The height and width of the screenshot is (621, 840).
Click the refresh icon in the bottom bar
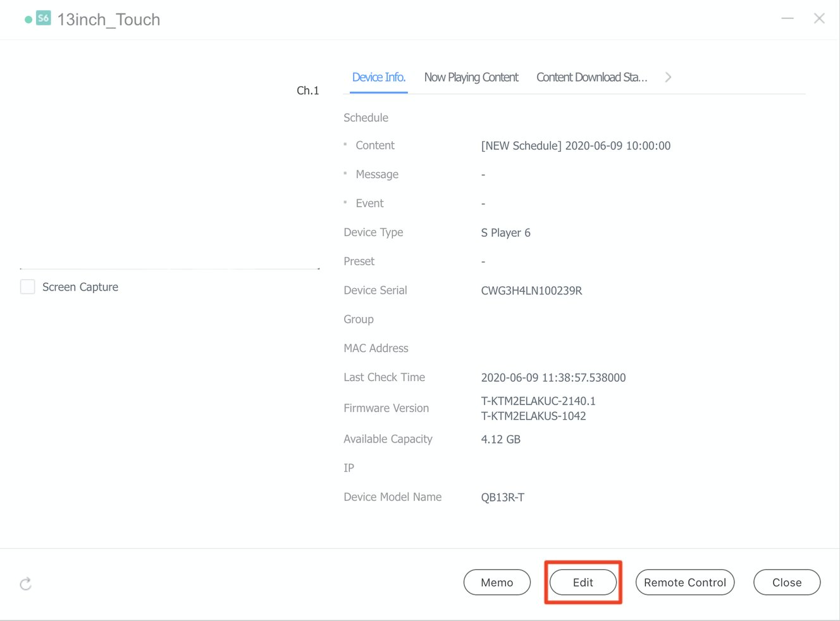(25, 583)
